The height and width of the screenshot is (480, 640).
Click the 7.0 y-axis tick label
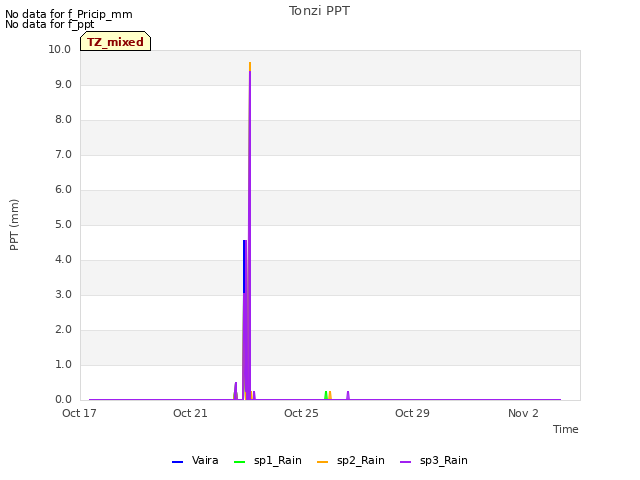click(63, 155)
